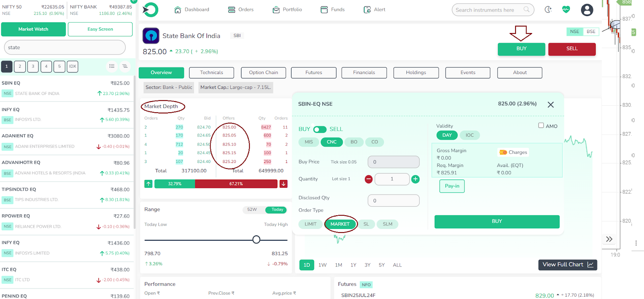The image size is (644, 299).
Task: Select watchlist number 3
Action: [x=33, y=66]
